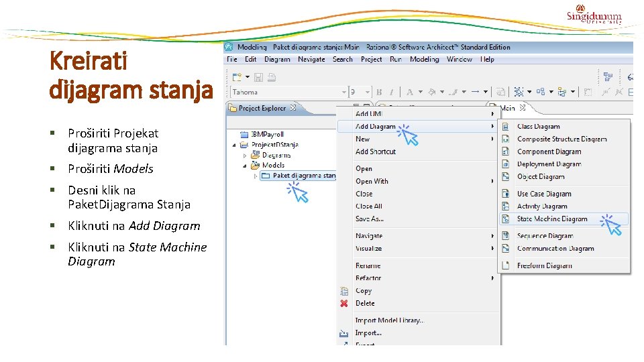Click the Copy icon in context menu

coord(344,291)
